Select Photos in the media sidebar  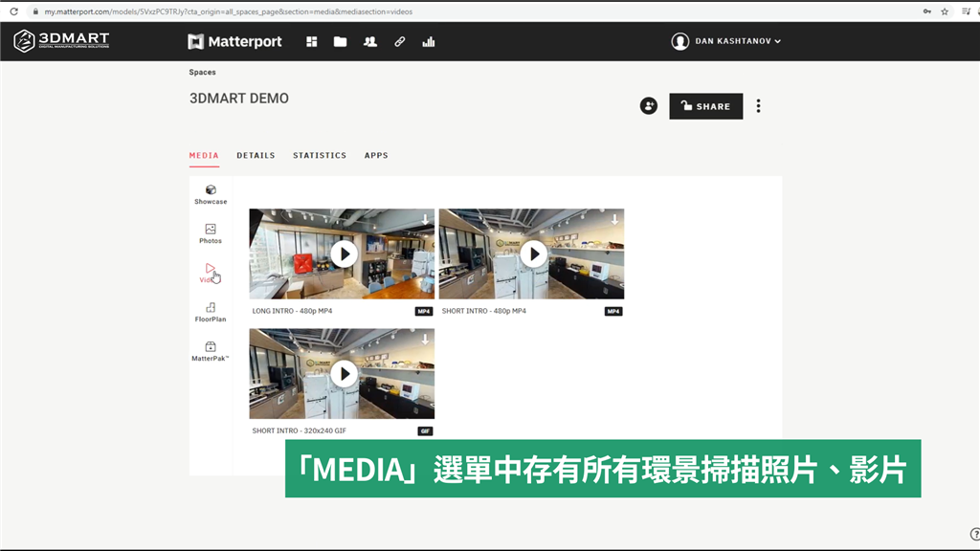(211, 233)
